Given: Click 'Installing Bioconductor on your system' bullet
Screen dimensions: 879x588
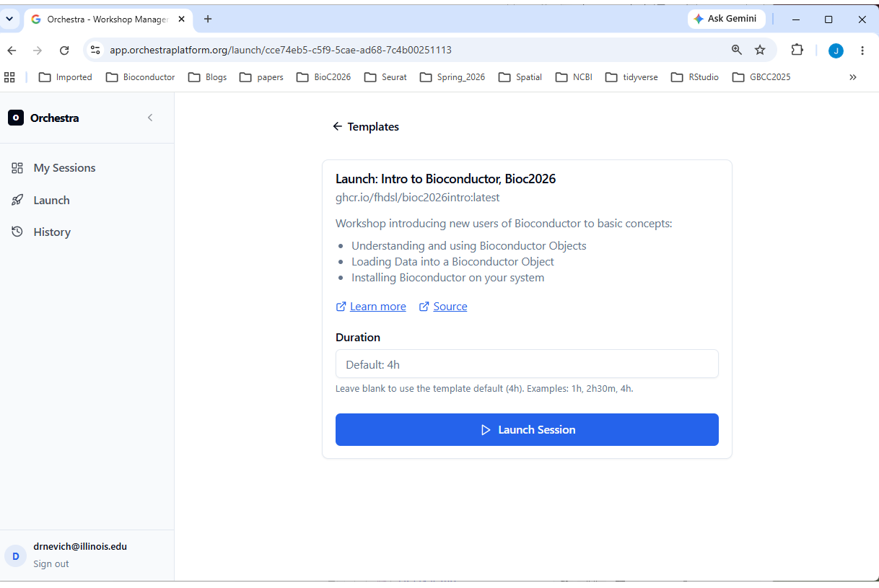Looking at the screenshot, I should pos(448,278).
